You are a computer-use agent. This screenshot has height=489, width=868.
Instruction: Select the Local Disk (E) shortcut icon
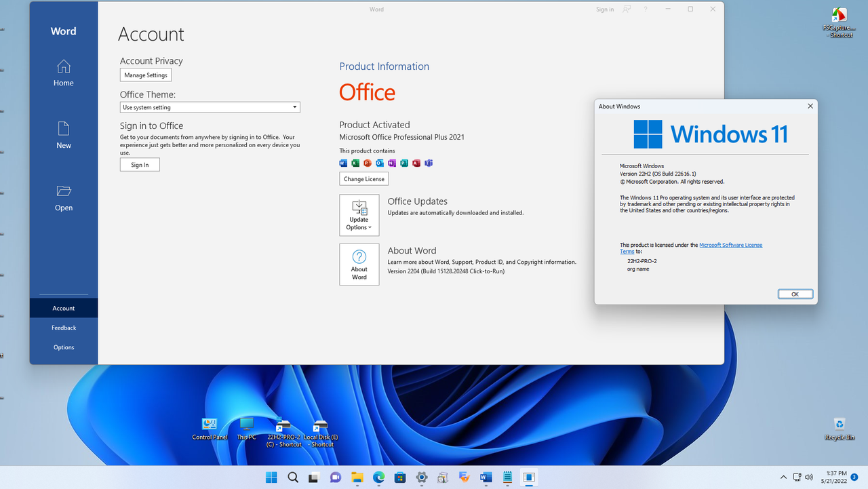[321, 433]
